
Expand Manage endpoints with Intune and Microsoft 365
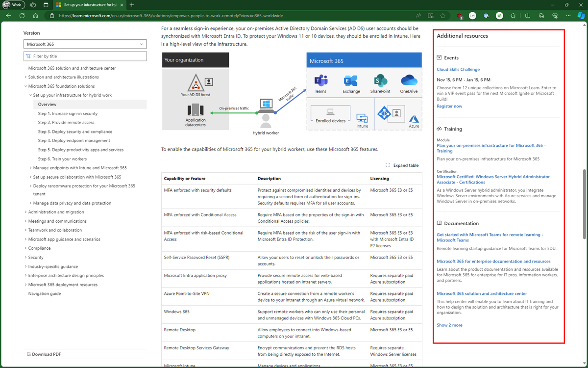pyautogui.click(x=30, y=168)
